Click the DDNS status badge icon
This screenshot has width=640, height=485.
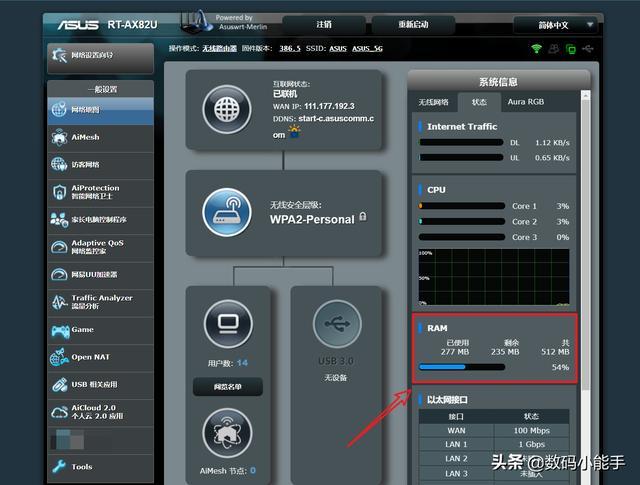295,132
